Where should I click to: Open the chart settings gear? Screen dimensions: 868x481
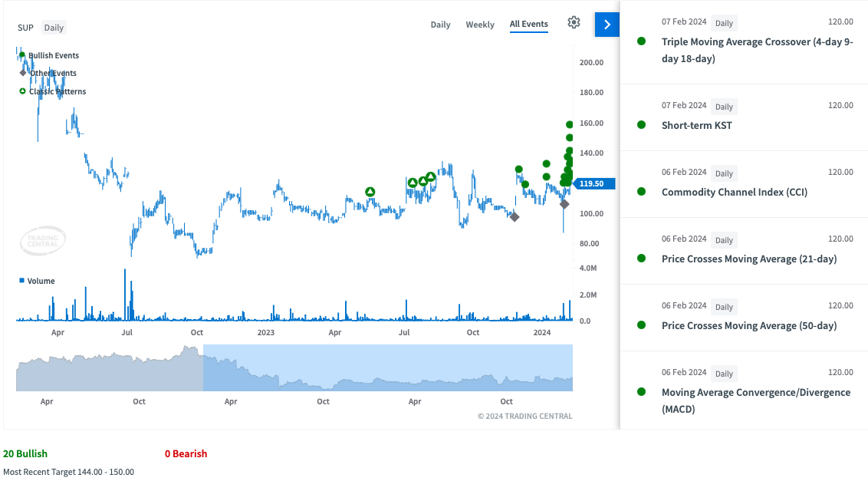[574, 23]
